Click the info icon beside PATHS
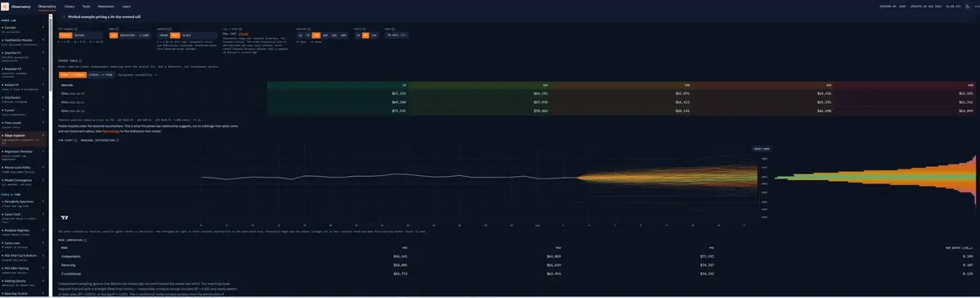The width and height of the screenshot is (980, 298). pos(364,29)
